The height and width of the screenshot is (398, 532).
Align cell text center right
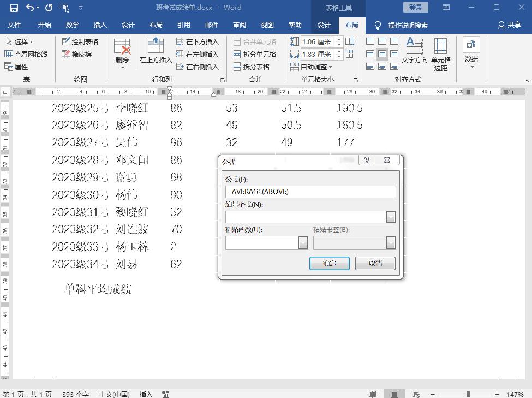click(x=394, y=54)
